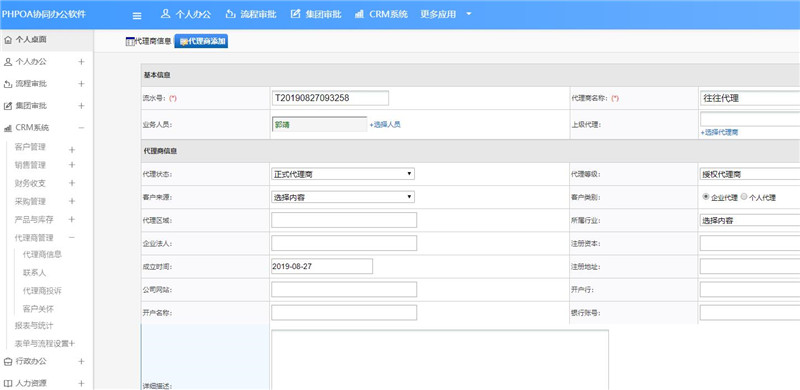800x390 pixels.
Task: Open 表单与流程设置 in sidebar
Action: tap(41, 344)
